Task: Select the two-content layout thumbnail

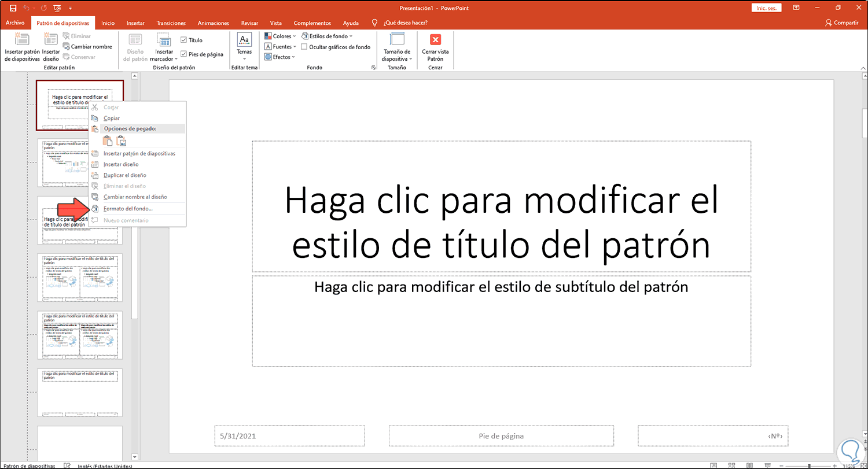Action: coord(80,277)
